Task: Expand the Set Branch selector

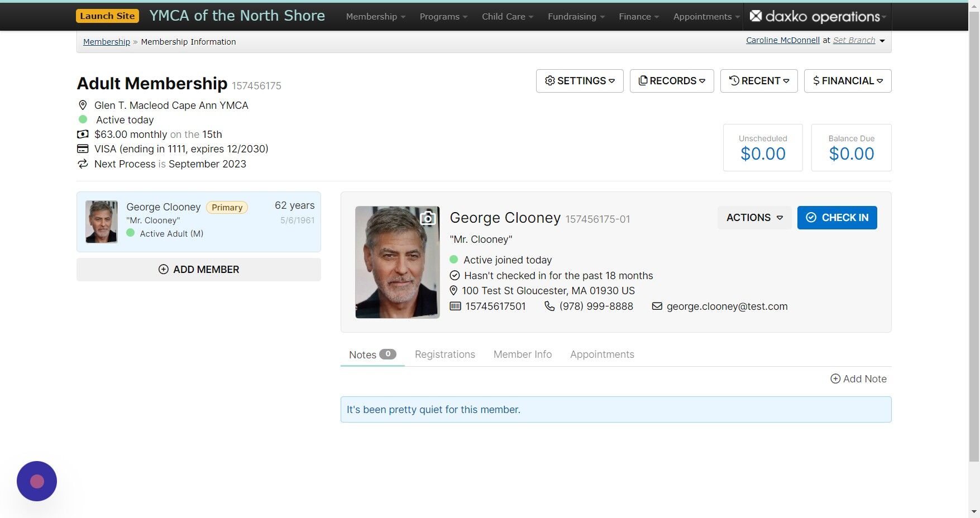Action: coord(854,40)
